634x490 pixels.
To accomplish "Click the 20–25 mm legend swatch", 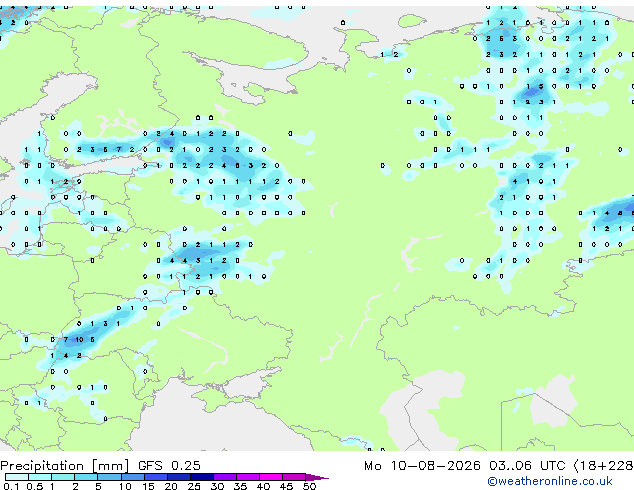I will coord(179,477).
